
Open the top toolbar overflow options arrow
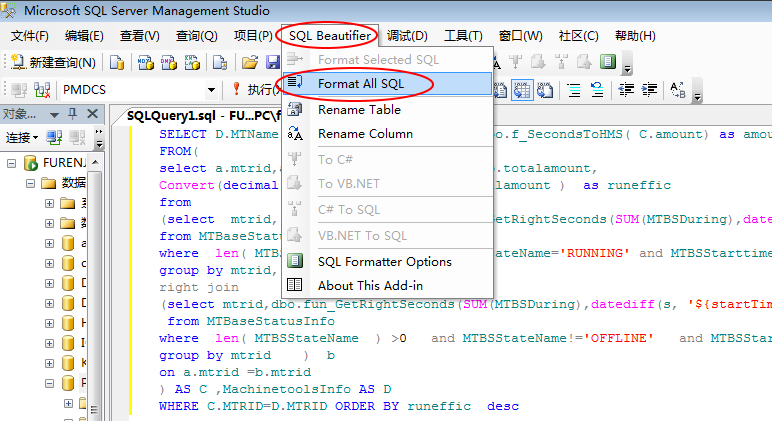[627, 64]
